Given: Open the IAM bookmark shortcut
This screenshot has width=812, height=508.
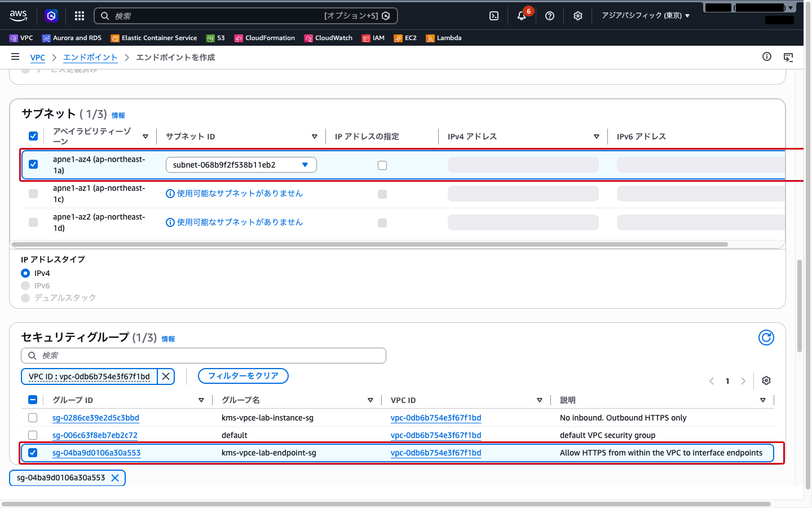Looking at the screenshot, I should pyautogui.click(x=373, y=38).
